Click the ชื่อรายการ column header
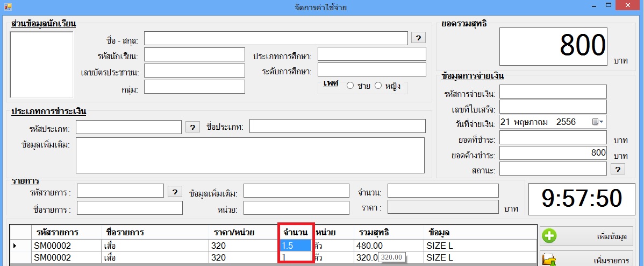 click(155, 232)
